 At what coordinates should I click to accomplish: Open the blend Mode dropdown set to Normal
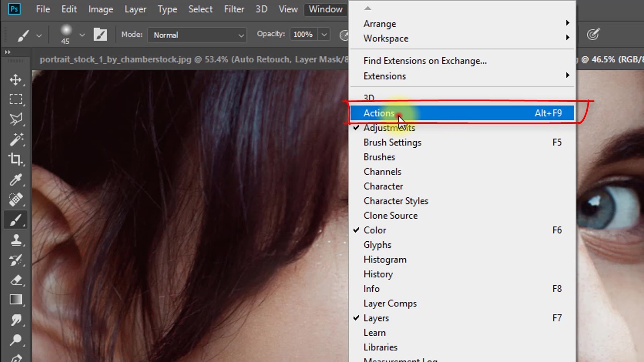(x=197, y=35)
